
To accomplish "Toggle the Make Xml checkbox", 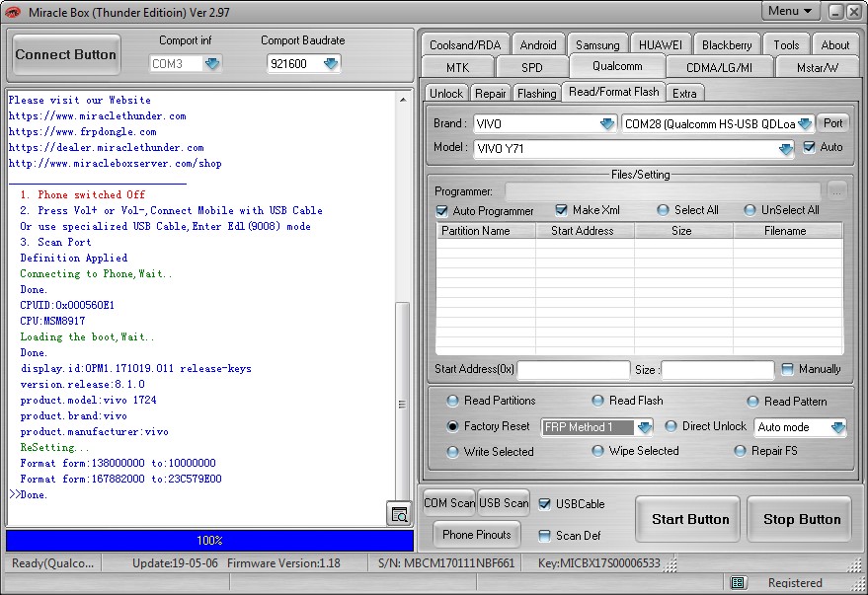I will point(561,210).
